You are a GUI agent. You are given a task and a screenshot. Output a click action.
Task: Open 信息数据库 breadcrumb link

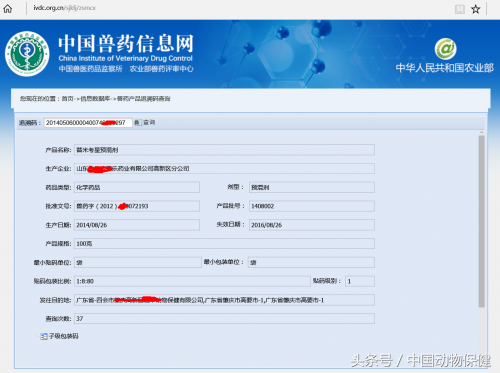point(95,99)
